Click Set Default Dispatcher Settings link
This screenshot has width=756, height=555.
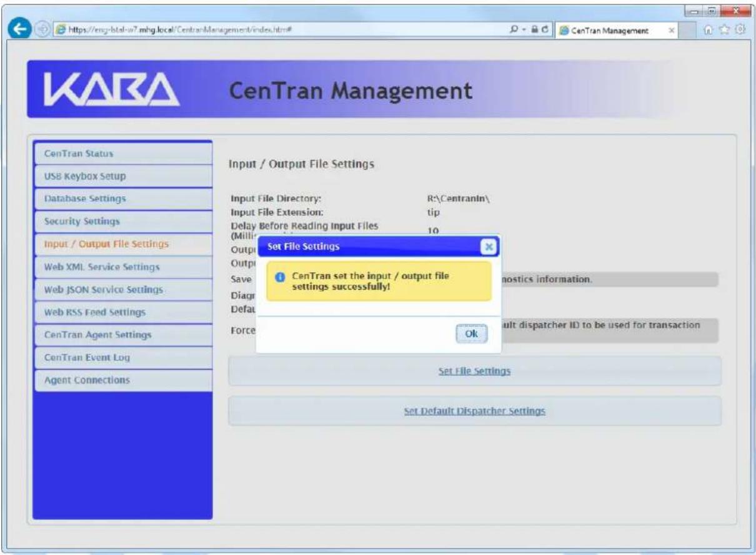coord(475,411)
